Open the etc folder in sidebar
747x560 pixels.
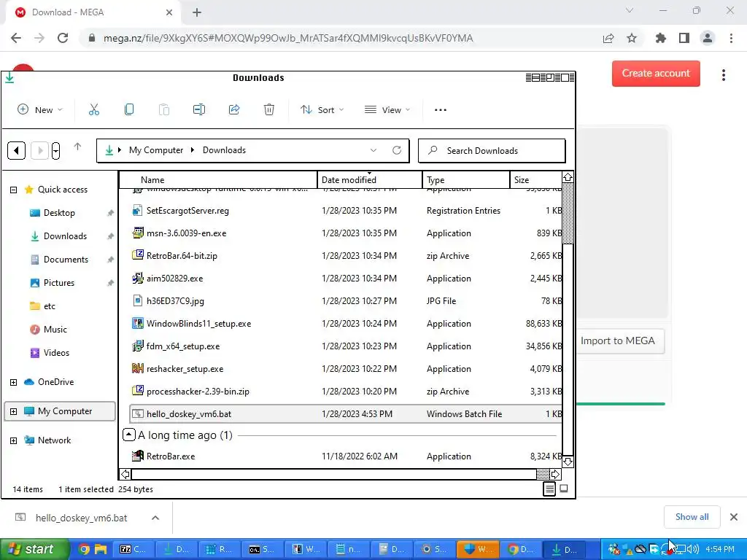point(43,306)
